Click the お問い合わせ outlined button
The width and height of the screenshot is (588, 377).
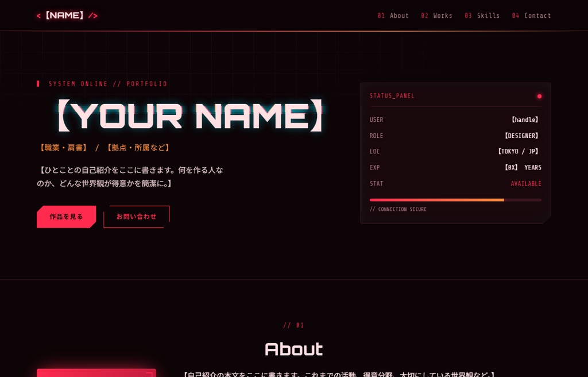pos(137,217)
